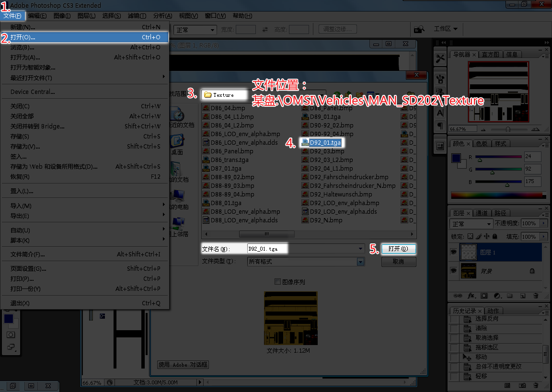The width and height of the screenshot is (552, 392).
Task: Click lock position icon
Action: [x=486, y=236]
